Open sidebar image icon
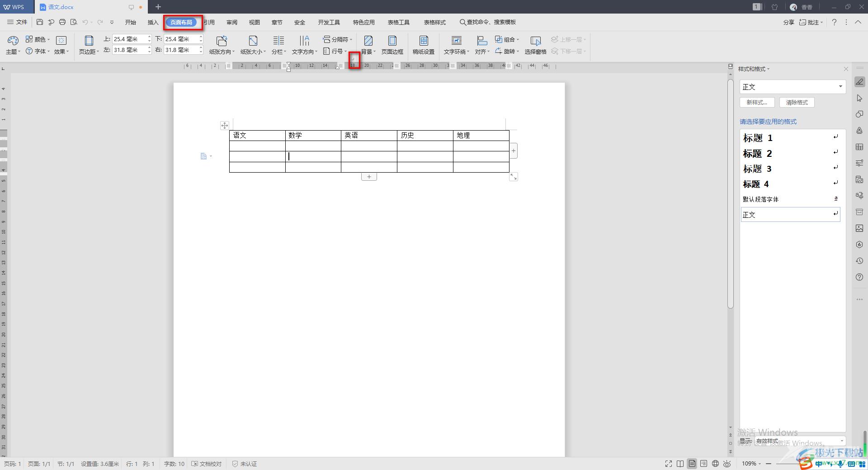Image resolution: width=868 pixels, height=470 pixels. click(x=859, y=228)
